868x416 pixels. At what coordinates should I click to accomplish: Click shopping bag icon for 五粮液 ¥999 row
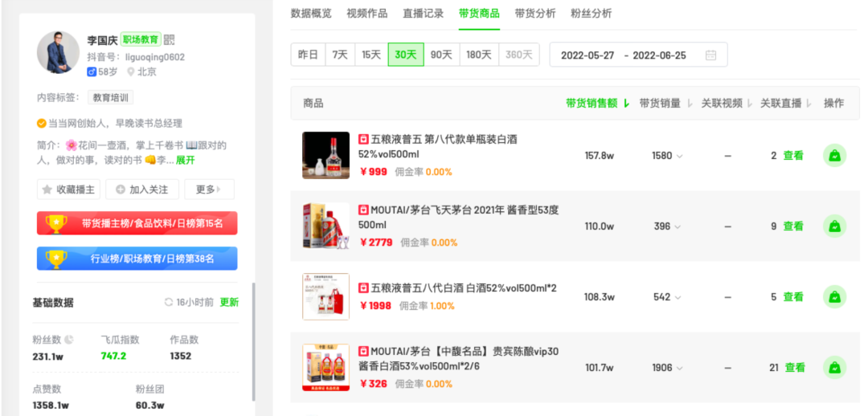coord(834,156)
